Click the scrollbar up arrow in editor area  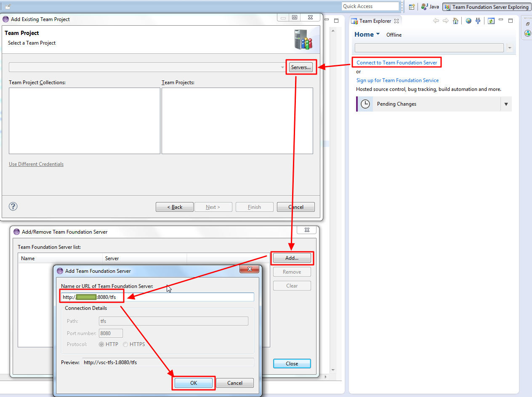(x=333, y=31)
